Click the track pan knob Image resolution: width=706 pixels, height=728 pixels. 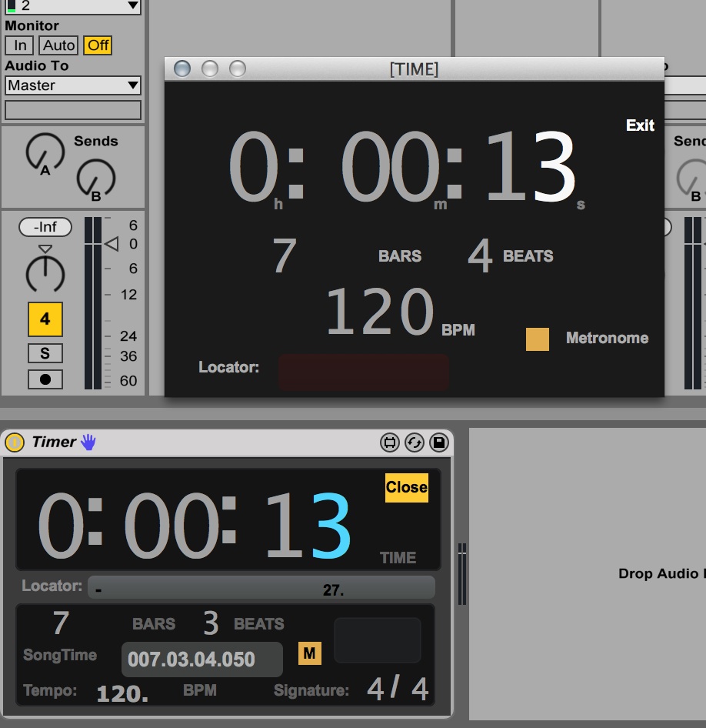pyautogui.click(x=45, y=273)
